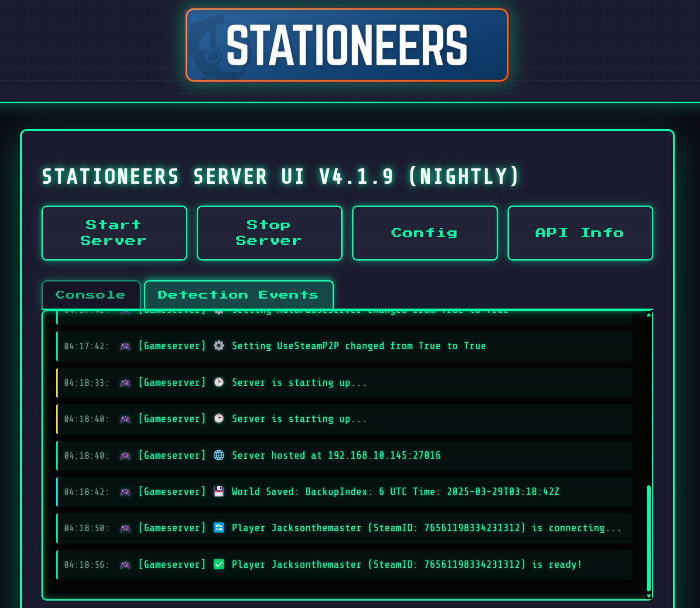Viewport: 700px width, 608px height.
Task: Click the 04:18:50 timestamp on the connecting entry
Action: (86, 528)
